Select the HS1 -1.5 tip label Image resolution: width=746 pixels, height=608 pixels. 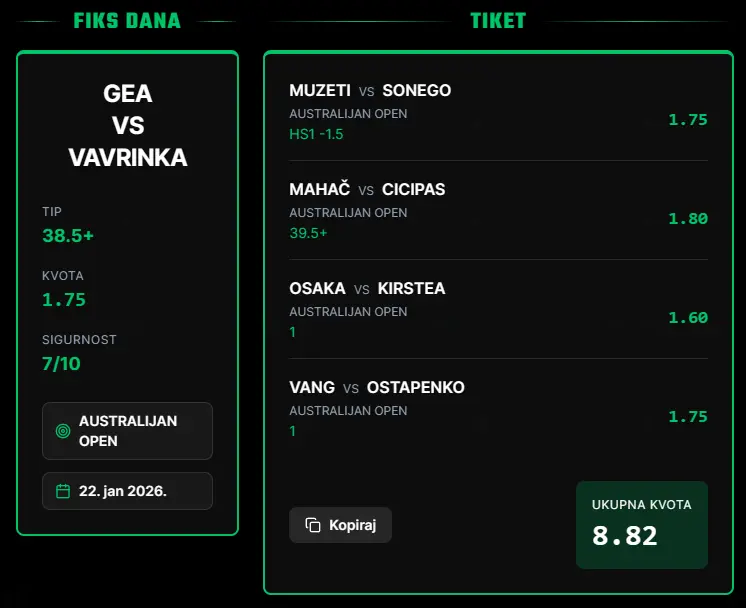(316, 134)
